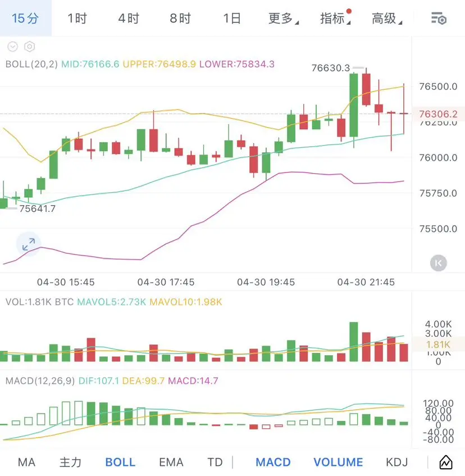Open BOLL indicator settings hexagon icon

pos(29,47)
